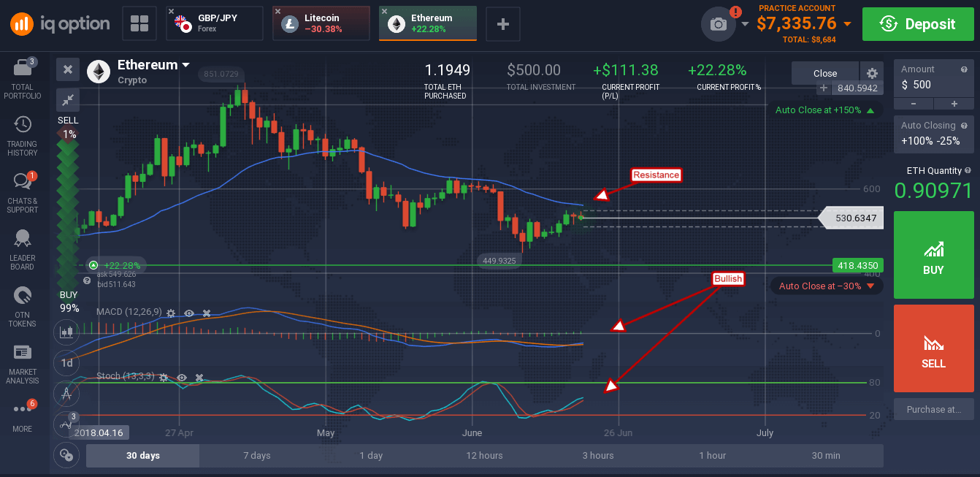Open the Leader Board
The width and height of the screenshot is (980, 477).
click(x=22, y=250)
